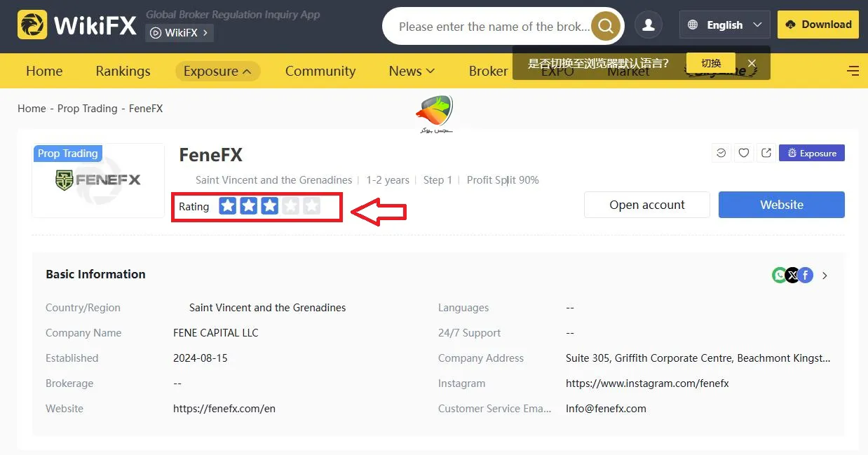
Task: Open the English language dropdown
Action: pyautogui.click(x=724, y=24)
